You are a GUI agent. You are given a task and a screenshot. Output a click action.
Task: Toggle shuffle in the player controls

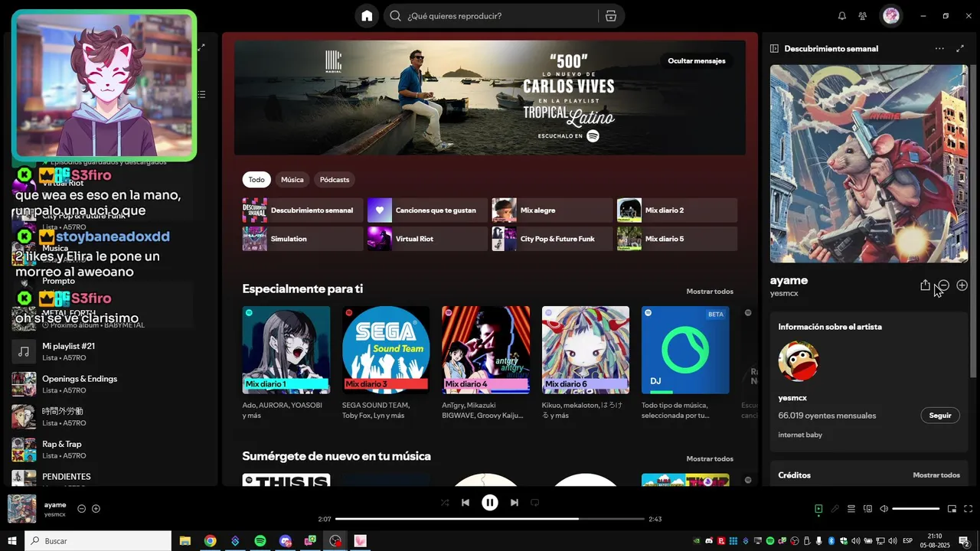pos(445,503)
